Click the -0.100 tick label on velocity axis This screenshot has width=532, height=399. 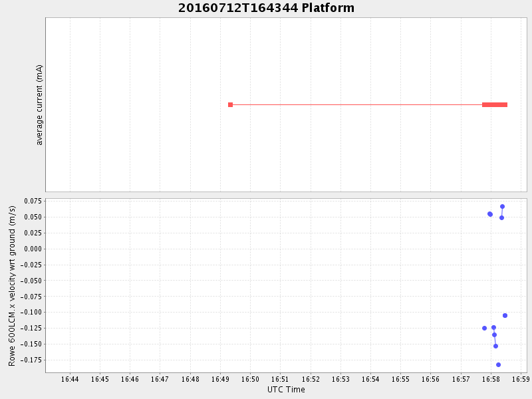(29, 312)
